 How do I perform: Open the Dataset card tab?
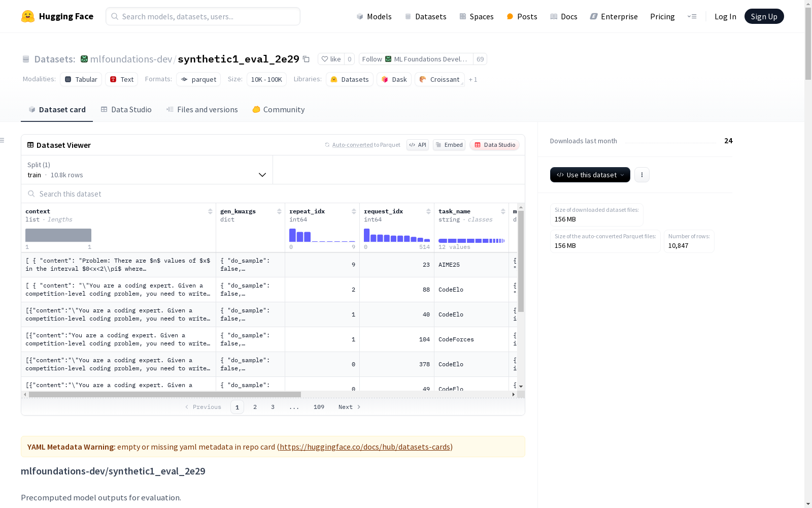click(57, 109)
